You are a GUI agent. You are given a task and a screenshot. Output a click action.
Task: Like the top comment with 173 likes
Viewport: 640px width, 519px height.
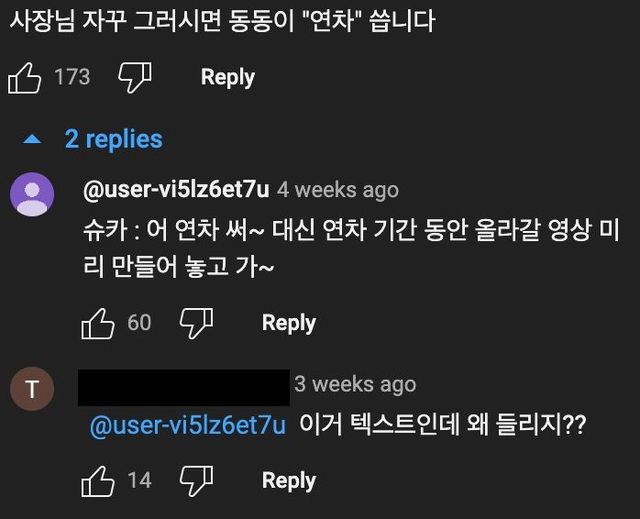tap(24, 77)
